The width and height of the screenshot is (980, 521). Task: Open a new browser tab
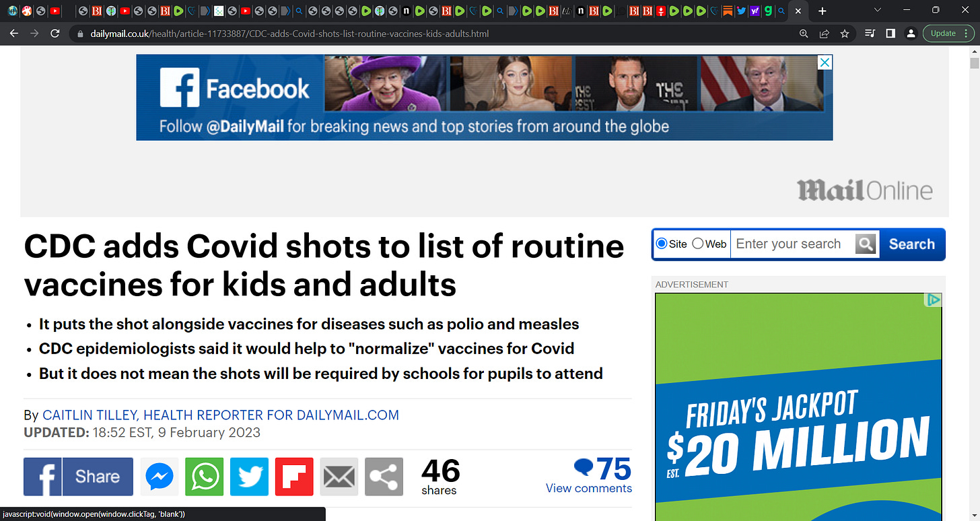[x=822, y=11]
